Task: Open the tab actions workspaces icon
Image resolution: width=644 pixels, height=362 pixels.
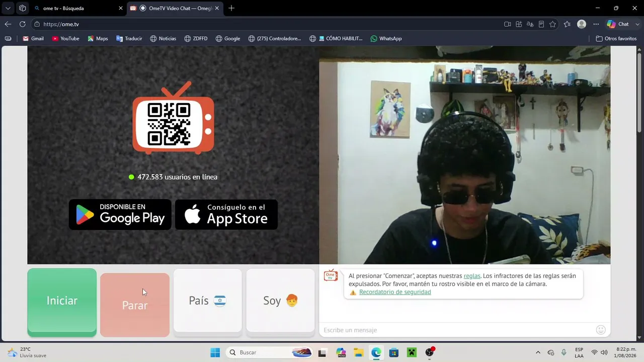Action: [22, 8]
